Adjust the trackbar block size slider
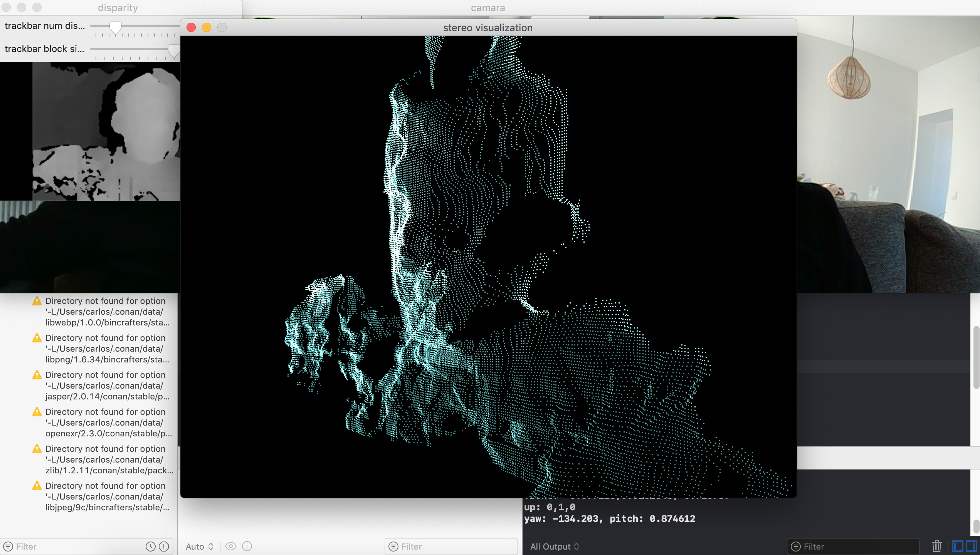Viewport: 980px width, 555px height. (174, 50)
